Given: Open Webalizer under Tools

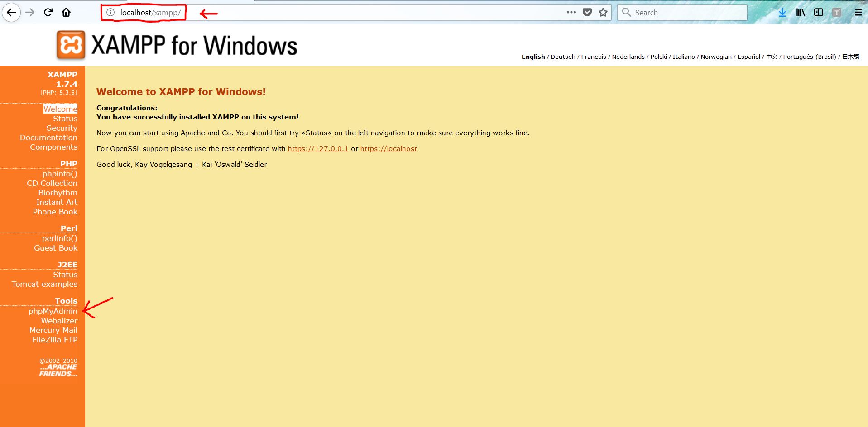Looking at the screenshot, I should click(59, 321).
